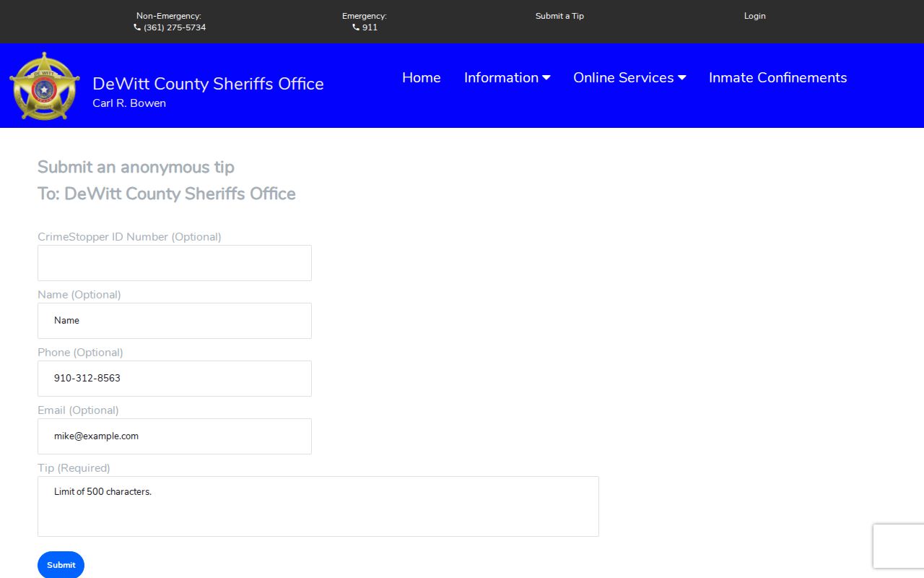Viewport: 924px width, 578px height.
Task: Click the non-emergency phone number (361) 275-5734
Action: (x=170, y=27)
